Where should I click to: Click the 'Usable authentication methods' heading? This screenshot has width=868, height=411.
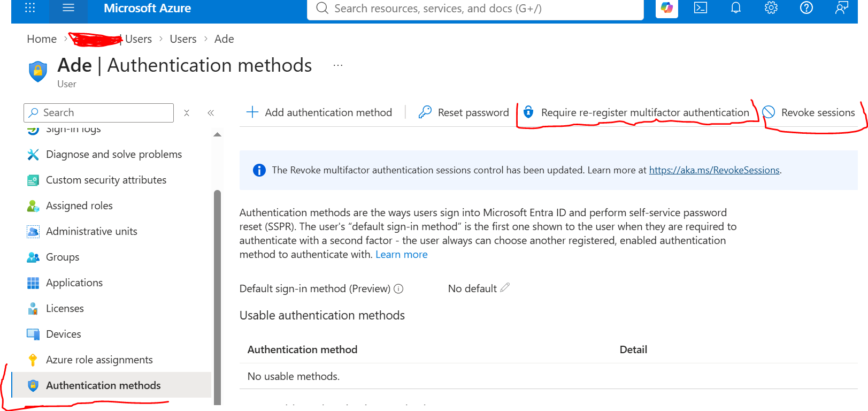(322, 316)
